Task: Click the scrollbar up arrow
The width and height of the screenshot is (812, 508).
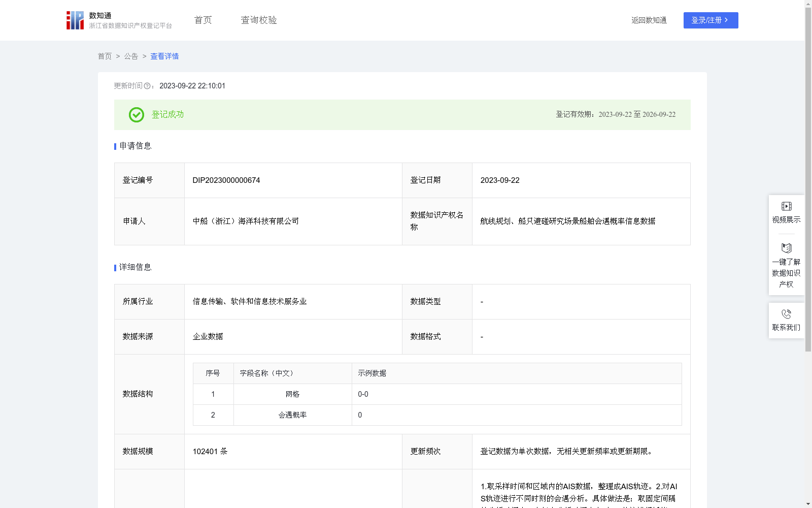Action: point(808,4)
